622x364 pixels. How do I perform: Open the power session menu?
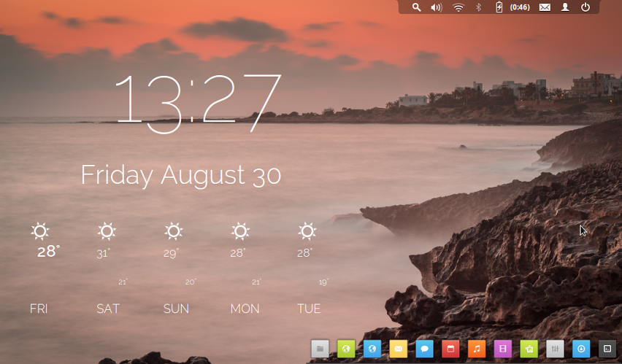coord(585,7)
